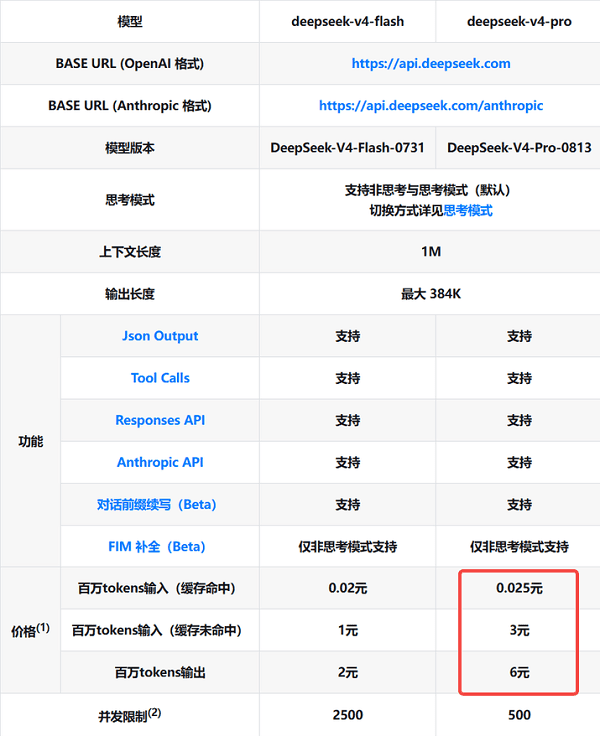The image size is (600, 736).
Task: Open the Tool Calls link
Action: pyautogui.click(x=160, y=378)
